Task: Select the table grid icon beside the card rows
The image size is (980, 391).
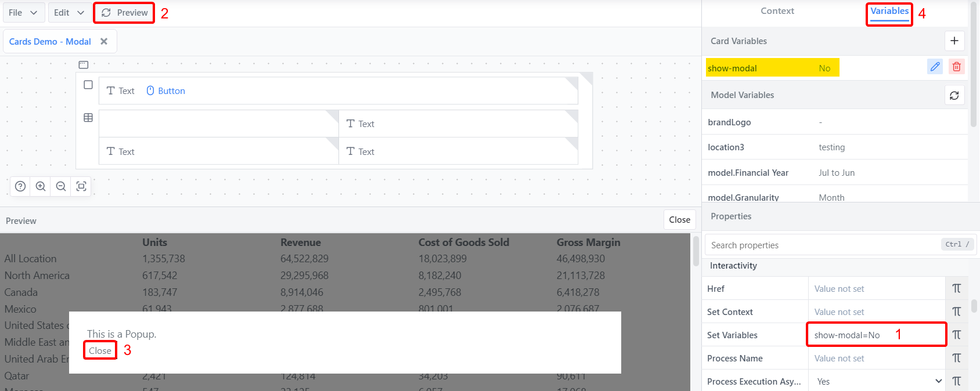Action: 88,117
